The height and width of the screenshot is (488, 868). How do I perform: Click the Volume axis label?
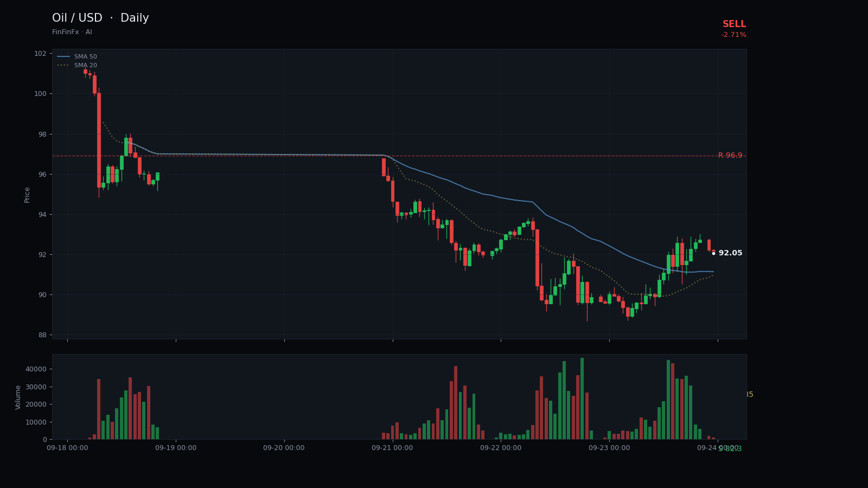(18, 397)
